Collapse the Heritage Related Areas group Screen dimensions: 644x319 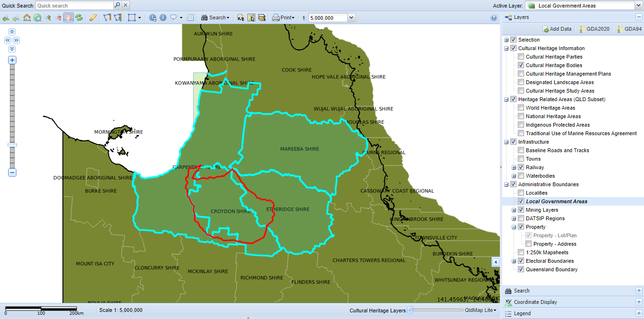point(507,99)
